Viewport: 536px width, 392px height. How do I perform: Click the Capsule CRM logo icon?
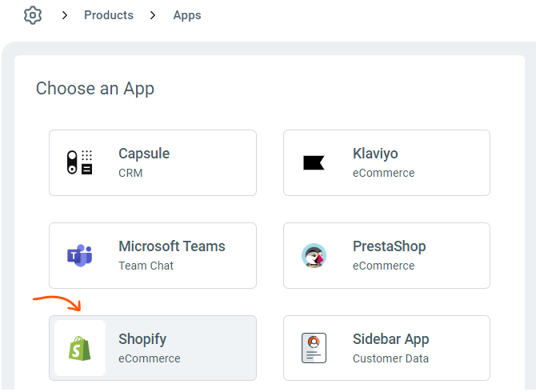click(79, 162)
